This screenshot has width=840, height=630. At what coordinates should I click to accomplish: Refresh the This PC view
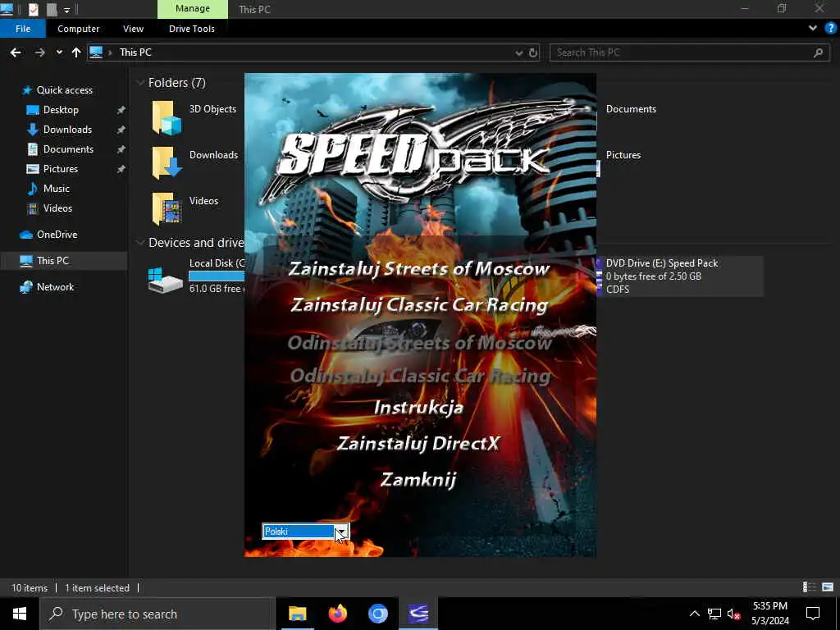[x=533, y=52]
